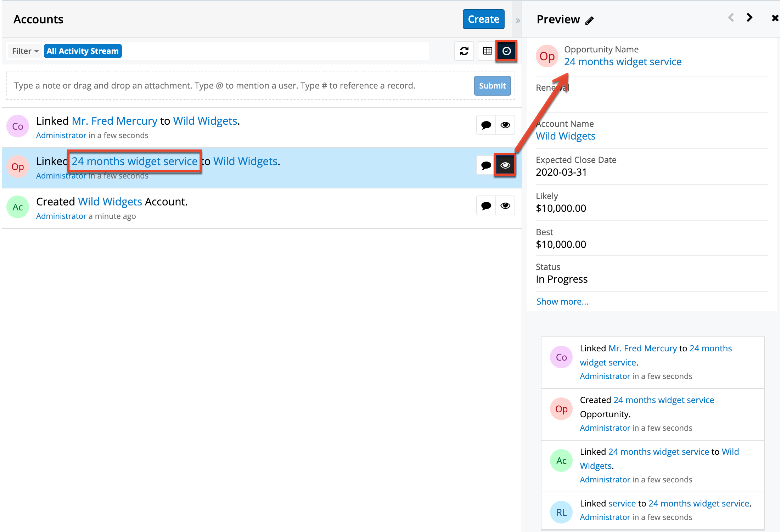Comment on Fred Mercury linked activity

[x=486, y=125]
